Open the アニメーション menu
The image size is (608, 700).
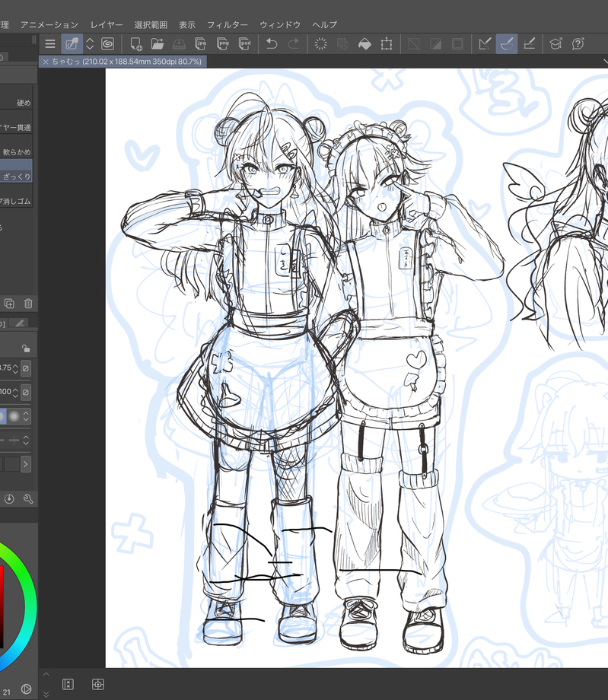point(49,25)
